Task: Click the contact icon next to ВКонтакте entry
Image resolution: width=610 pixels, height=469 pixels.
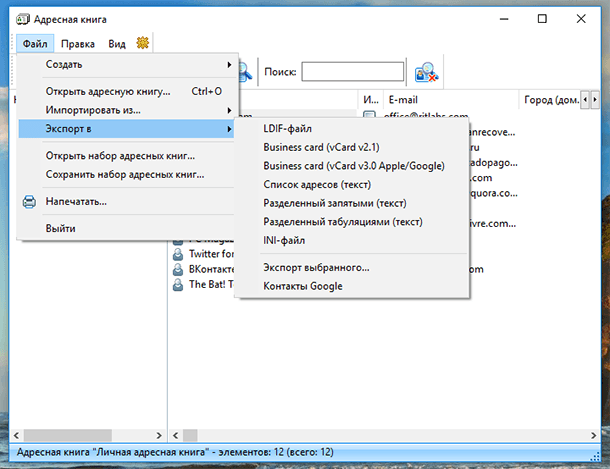Action: click(x=178, y=269)
